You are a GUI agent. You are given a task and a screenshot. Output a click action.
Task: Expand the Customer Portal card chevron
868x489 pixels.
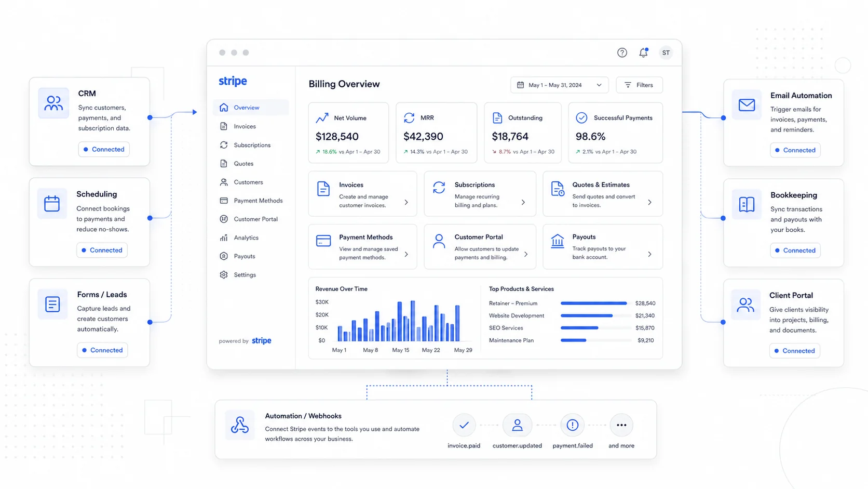click(x=526, y=255)
